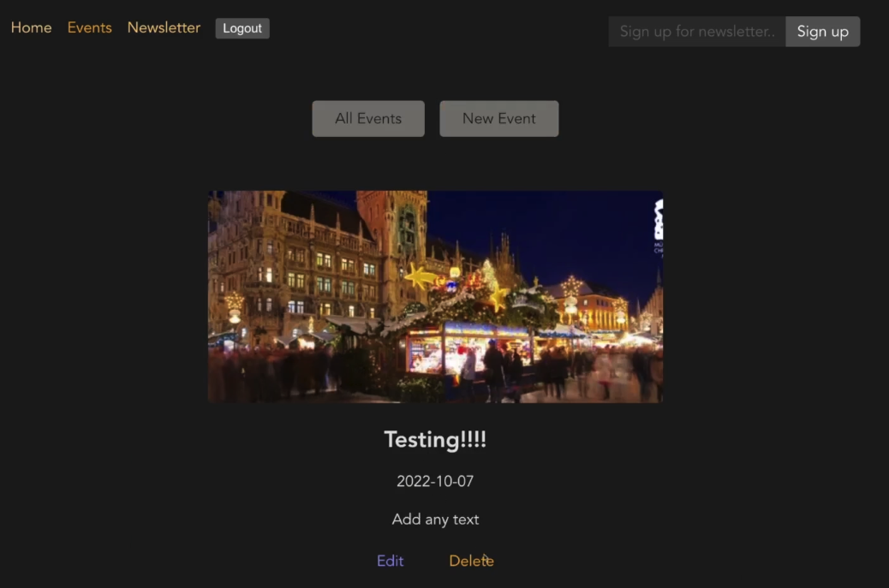Viewport: 889px width, 588px height.
Task: Create a New Event
Action: (498, 119)
